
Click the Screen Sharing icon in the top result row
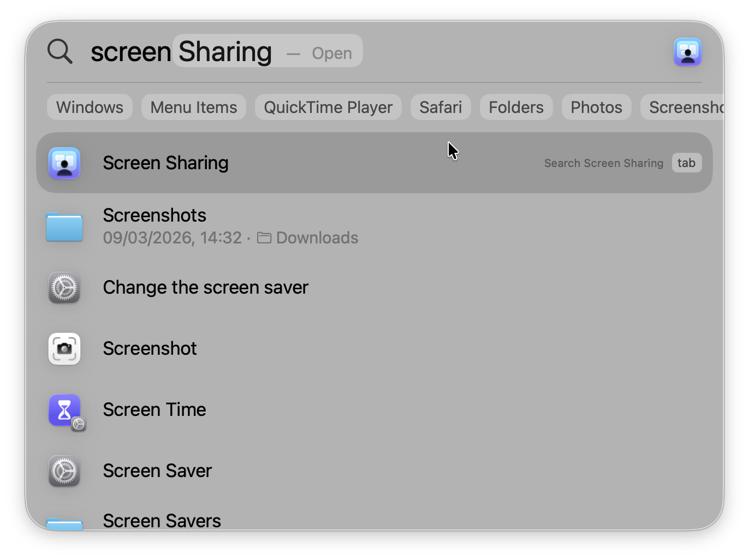[x=64, y=163]
